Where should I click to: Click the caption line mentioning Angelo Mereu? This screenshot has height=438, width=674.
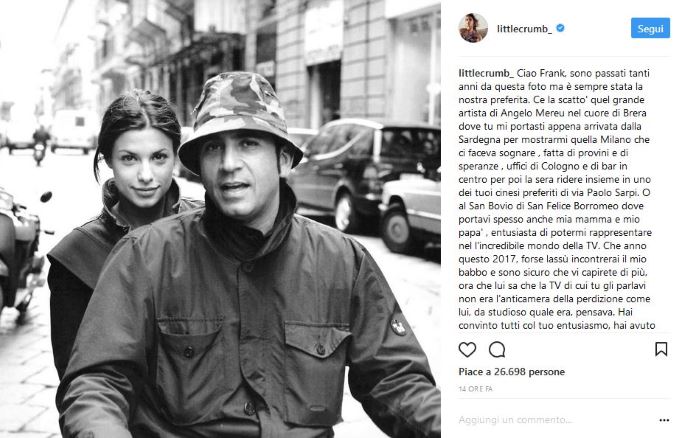tap(552, 113)
